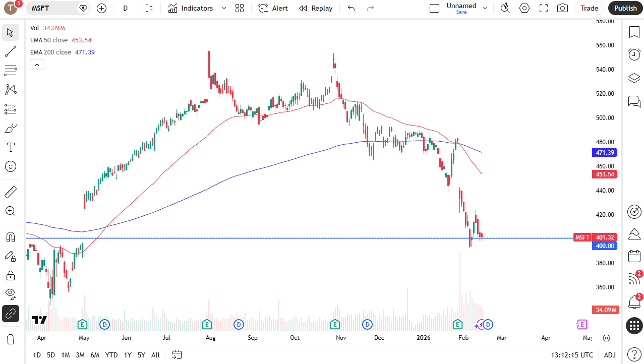
Task: Open the Indicators dialog
Action: (x=191, y=8)
